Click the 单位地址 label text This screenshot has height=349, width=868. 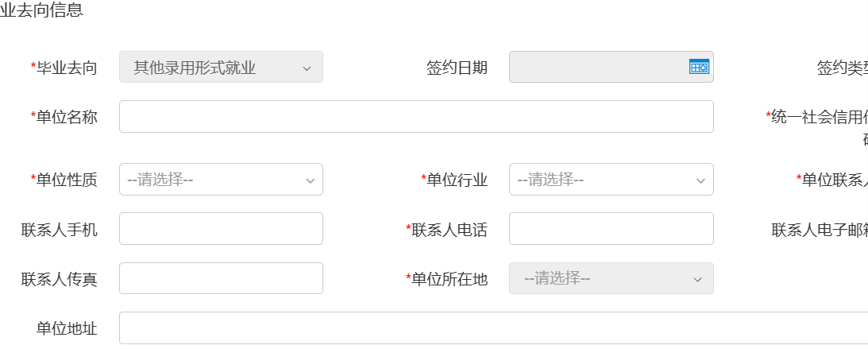tap(67, 328)
